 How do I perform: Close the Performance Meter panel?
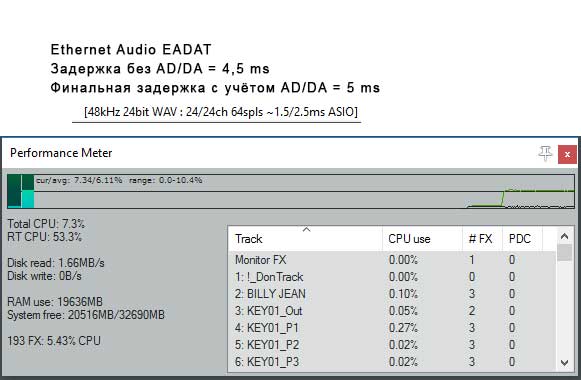point(567,154)
